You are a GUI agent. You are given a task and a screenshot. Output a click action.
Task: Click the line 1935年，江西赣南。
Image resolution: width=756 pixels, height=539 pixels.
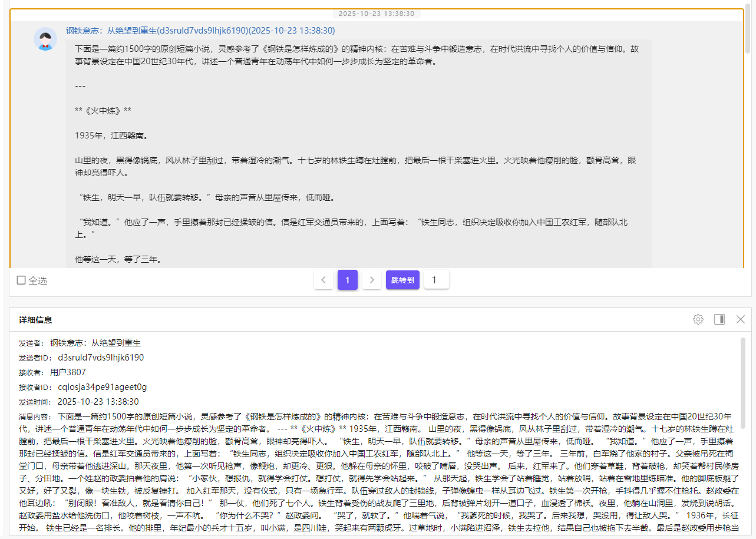[x=111, y=135]
